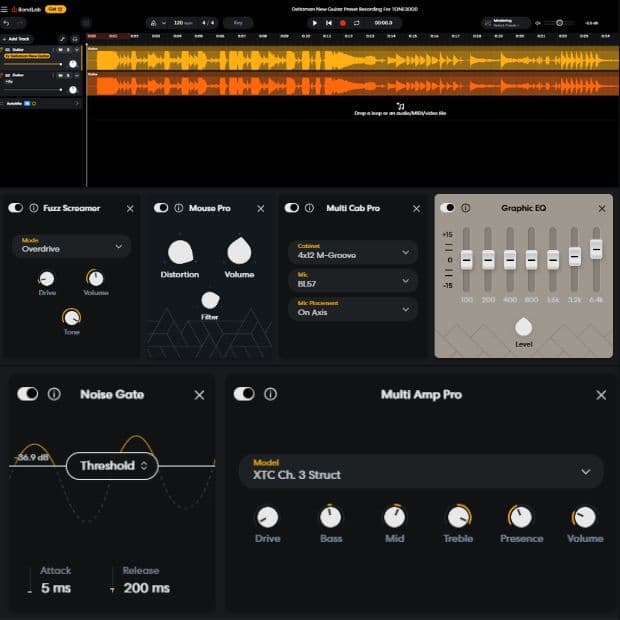The width and height of the screenshot is (620, 620).
Task: Click the 4 / 4 time signature
Action: pos(208,23)
